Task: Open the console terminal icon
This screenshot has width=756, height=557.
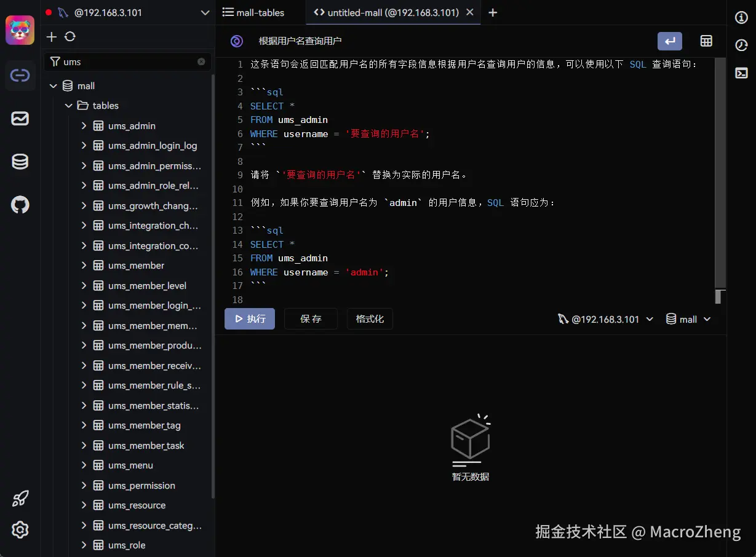Action: [741, 73]
